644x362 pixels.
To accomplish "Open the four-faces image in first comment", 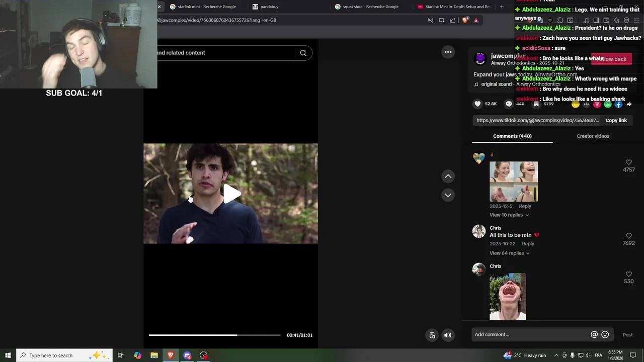I will click(514, 182).
